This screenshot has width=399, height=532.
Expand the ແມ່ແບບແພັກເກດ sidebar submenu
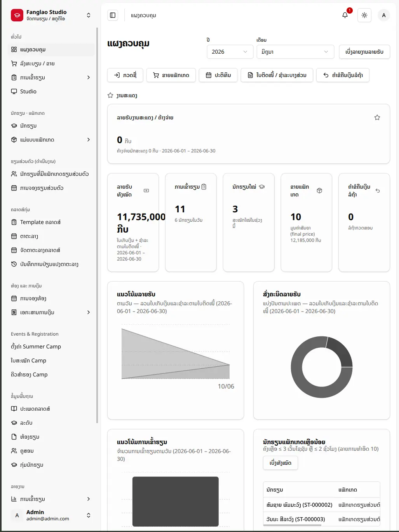click(89, 140)
